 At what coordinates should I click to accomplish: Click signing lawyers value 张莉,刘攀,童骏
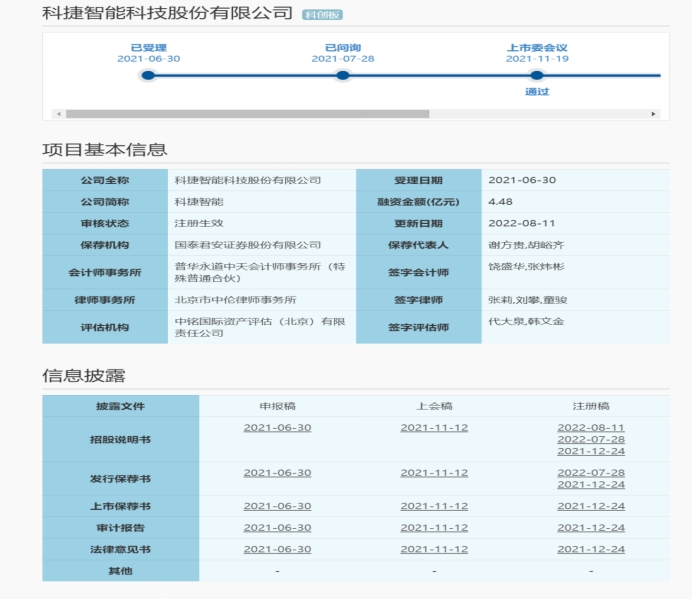pyautogui.click(x=528, y=300)
